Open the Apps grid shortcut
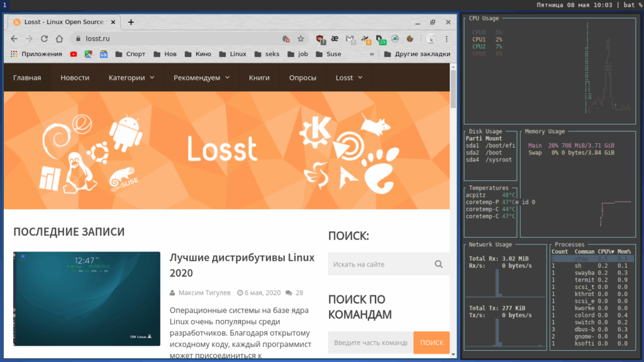Image resolution: width=644 pixels, height=362 pixels. [x=14, y=54]
